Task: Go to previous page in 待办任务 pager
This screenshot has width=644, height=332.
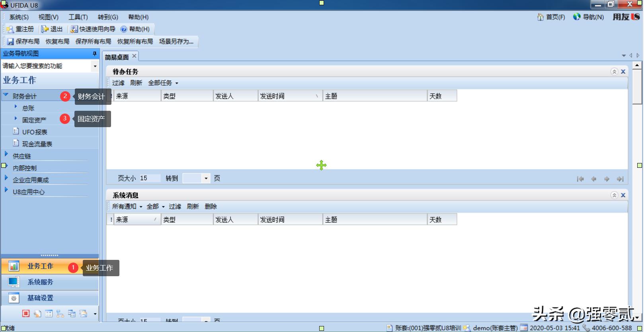Action: pyautogui.click(x=593, y=179)
